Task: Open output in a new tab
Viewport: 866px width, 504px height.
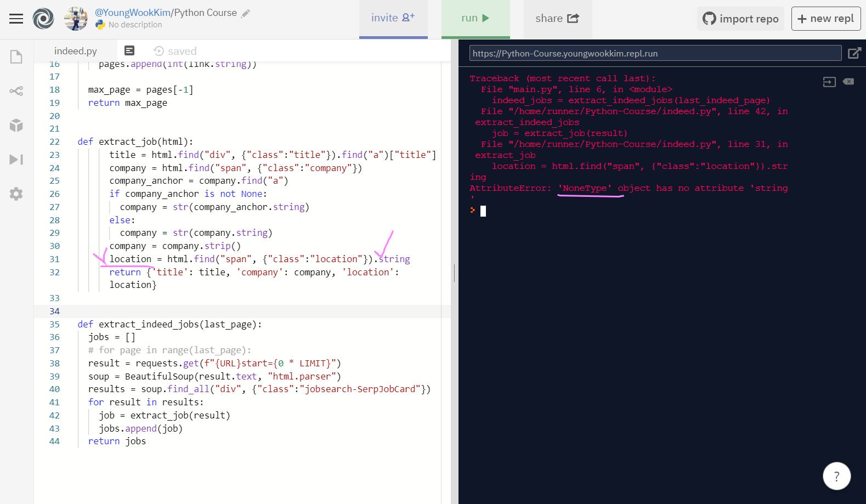Action: point(854,53)
